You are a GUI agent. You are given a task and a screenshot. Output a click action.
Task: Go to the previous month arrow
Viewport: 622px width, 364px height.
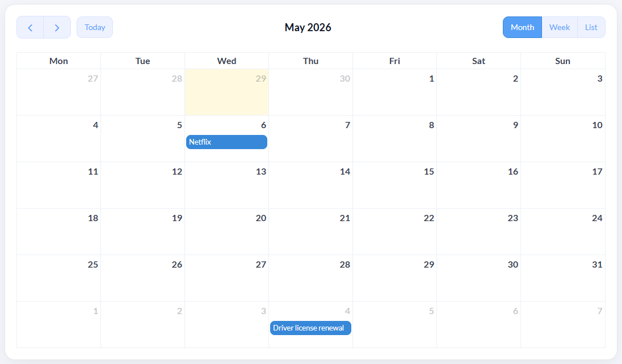[x=30, y=27]
